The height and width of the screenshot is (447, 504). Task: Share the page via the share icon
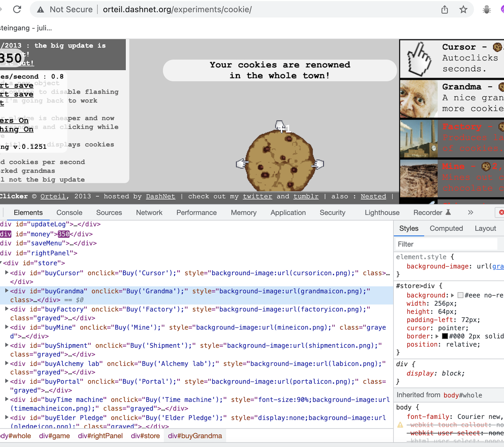tap(444, 9)
